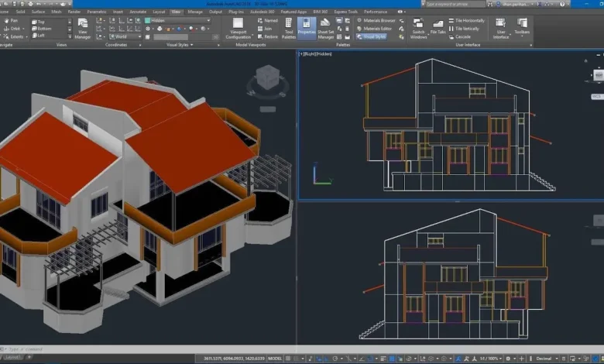Select the Layout1 tab

(x=12, y=358)
